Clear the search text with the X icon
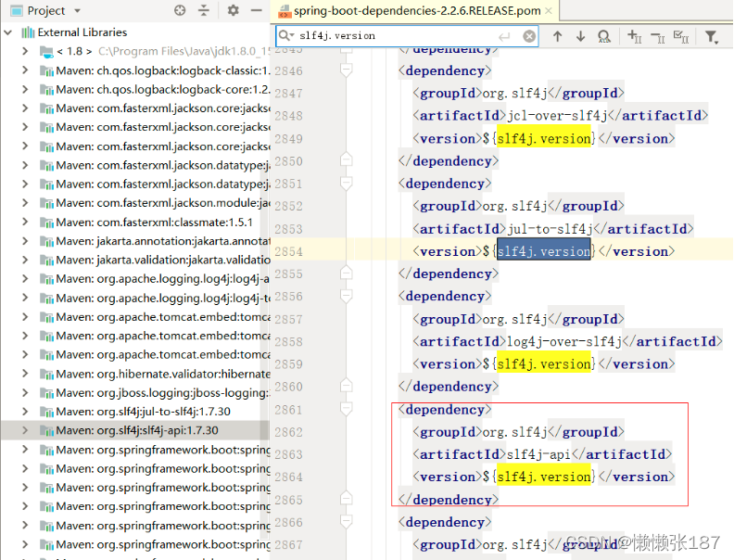This screenshot has width=734, height=560. (x=529, y=36)
